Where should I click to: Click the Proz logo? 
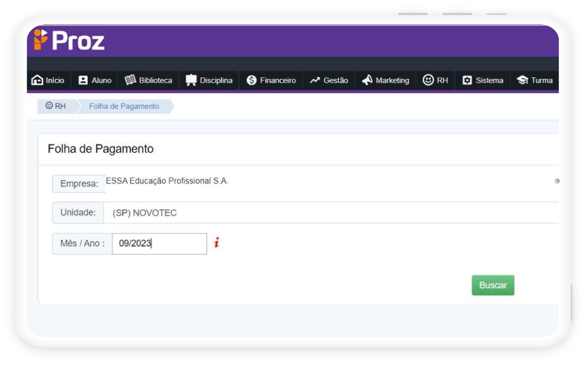(69, 40)
